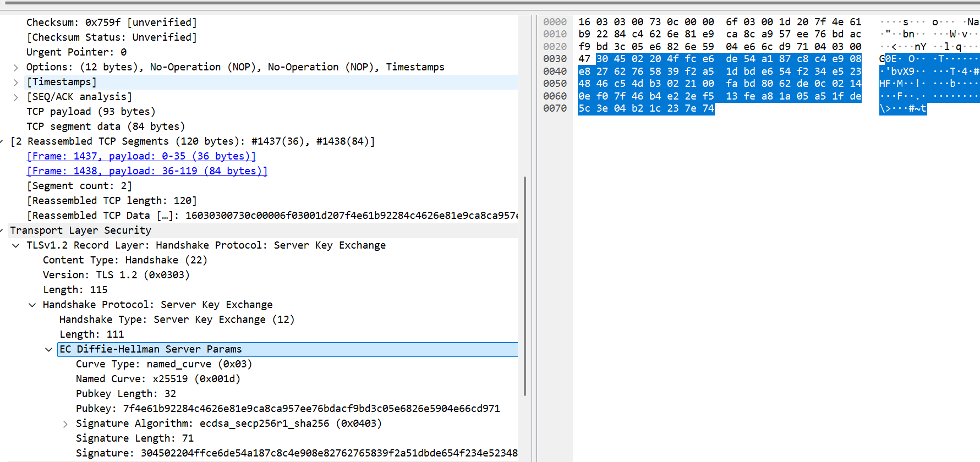Select the Transport Layer Security row
The image size is (980, 462).
coord(80,230)
